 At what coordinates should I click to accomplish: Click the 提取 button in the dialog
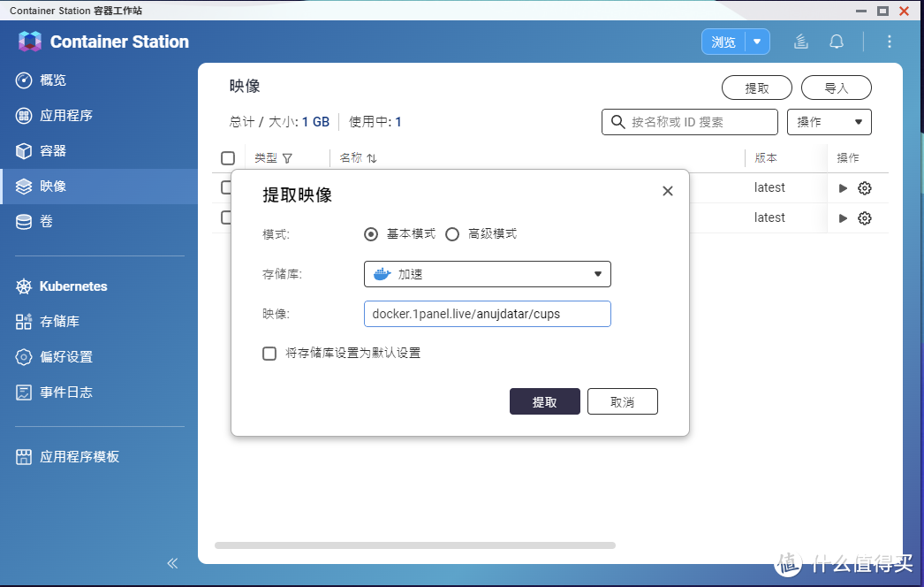pyautogui.click(x=544, y=401)
